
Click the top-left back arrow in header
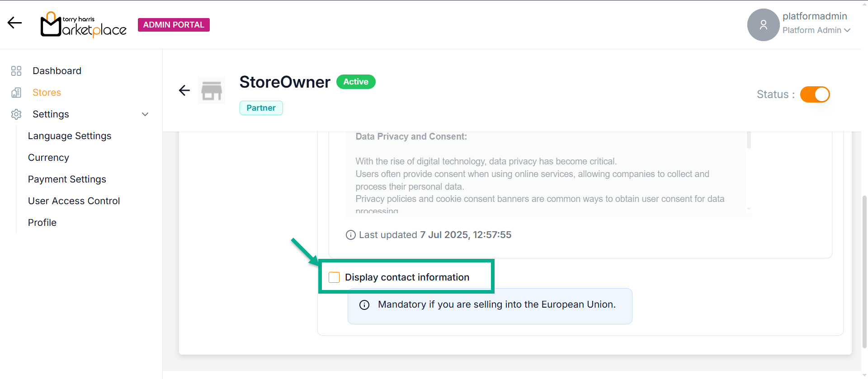tap(14, 23)
